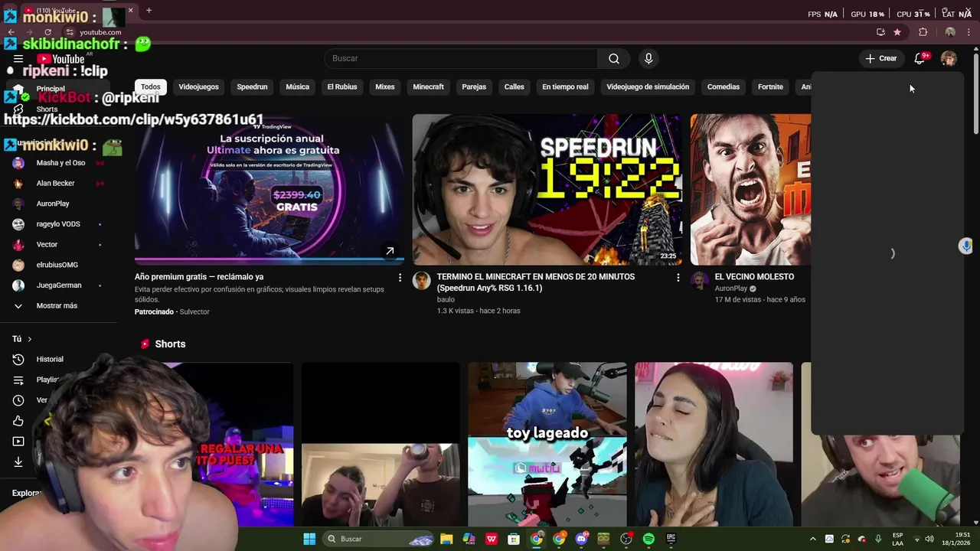Open EL VECINO MOLESTO video thumbnail
This screenshot has width=980, height=551.
click(750, 190)
